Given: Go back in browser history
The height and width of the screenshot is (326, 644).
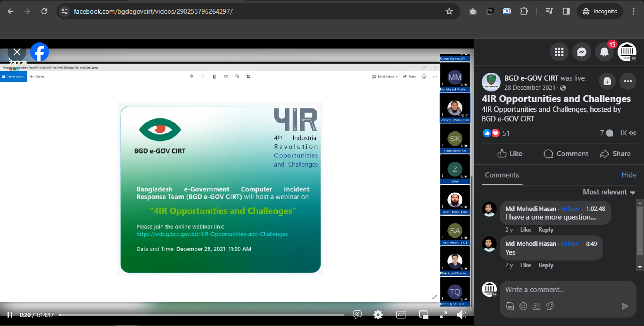Looking at the screenshot, I should click(x=10, y=11).
